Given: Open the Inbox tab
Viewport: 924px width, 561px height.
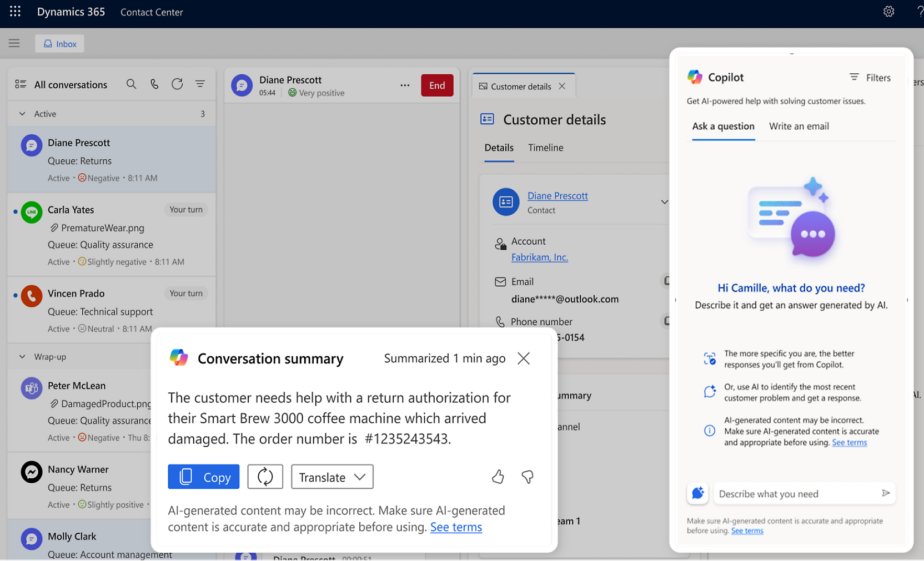Looking at the screenshot, I should coord(59,43).
